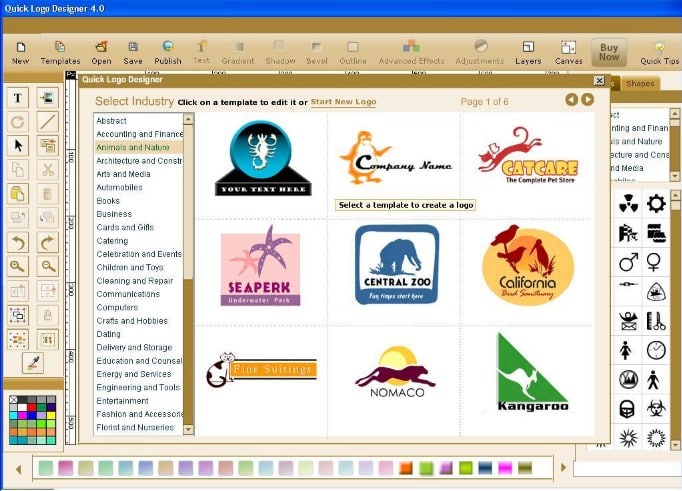Pick the magenta gradient swatch in strip
Image resolution: width=682 pixels, height=491 pixels.
click(505, 468)
